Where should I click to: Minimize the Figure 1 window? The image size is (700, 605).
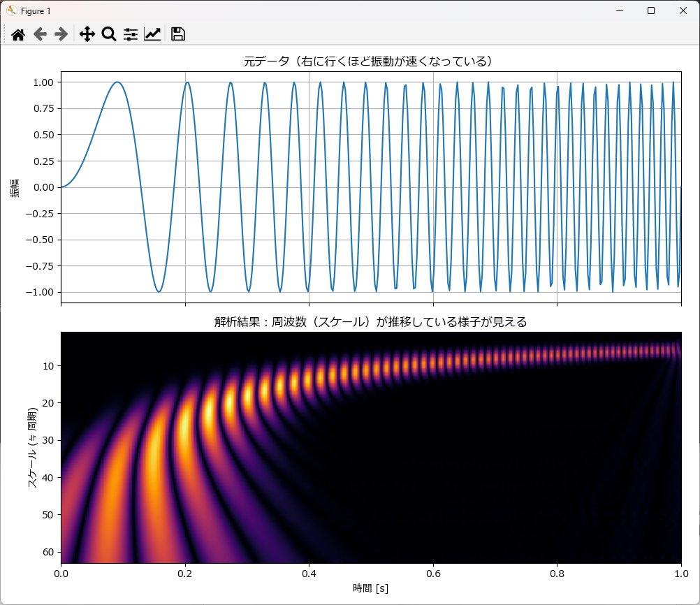(x=619, y=10)
